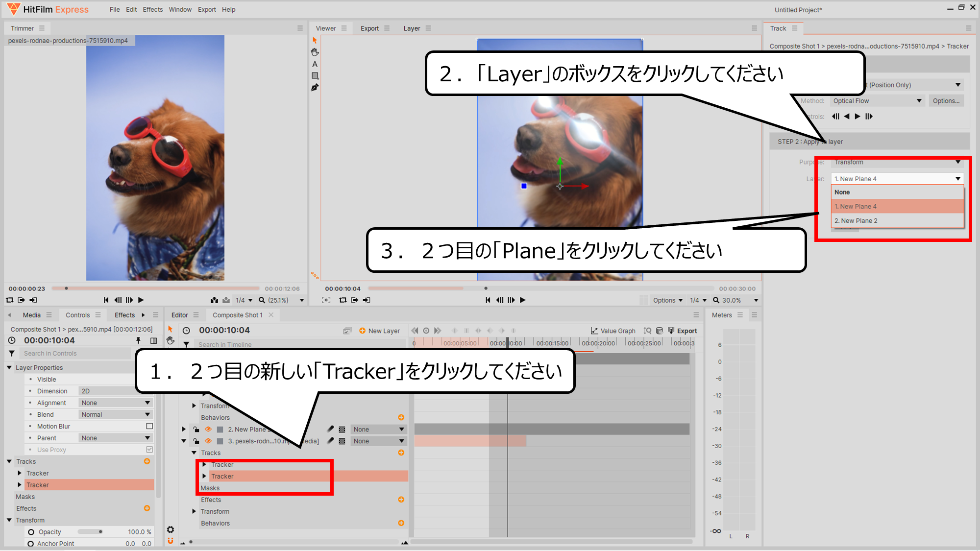Collapse Layer Properties section
The image size is (980, 551).
[9, 367]
